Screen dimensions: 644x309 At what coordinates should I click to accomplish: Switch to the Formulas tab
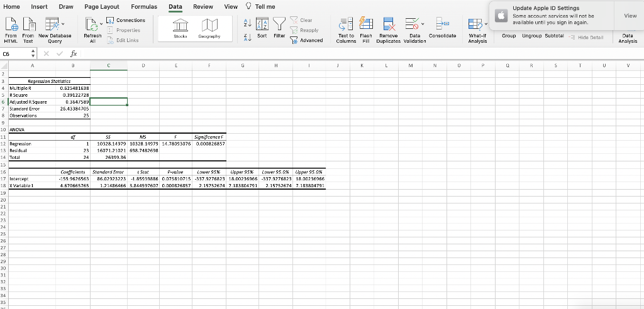point(144,6)
